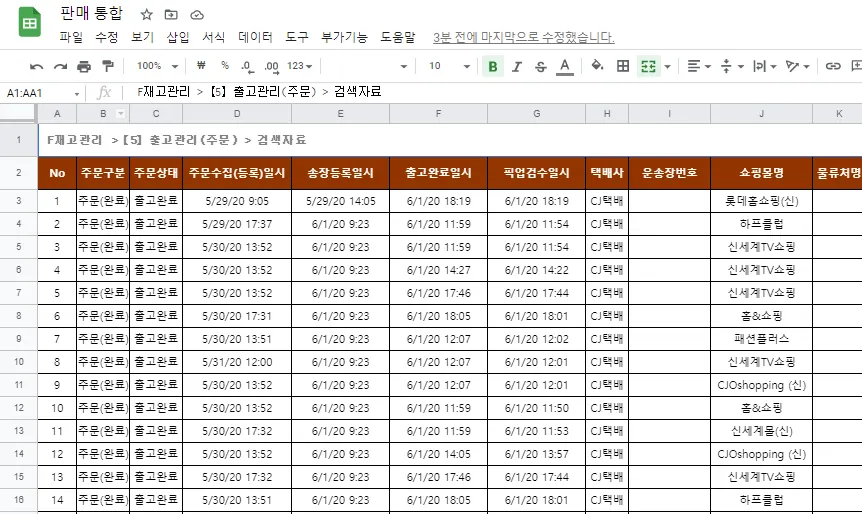Format as currency with won icon
Screen dimensions: 862x514
point(201,65)
